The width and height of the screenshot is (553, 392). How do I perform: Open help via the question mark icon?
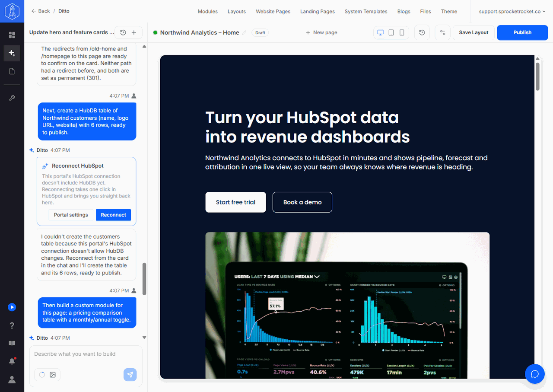[x=12, y=325]
